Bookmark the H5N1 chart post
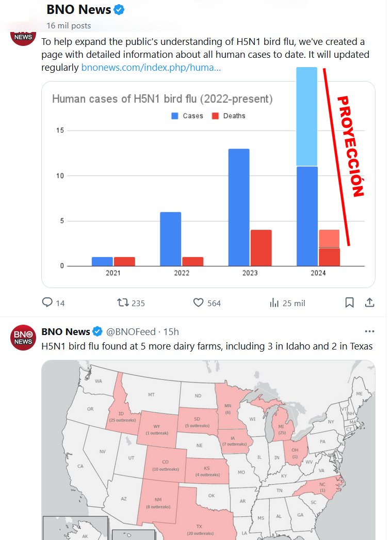The width and height of the screenshot is (392, 540). [349, 303]
